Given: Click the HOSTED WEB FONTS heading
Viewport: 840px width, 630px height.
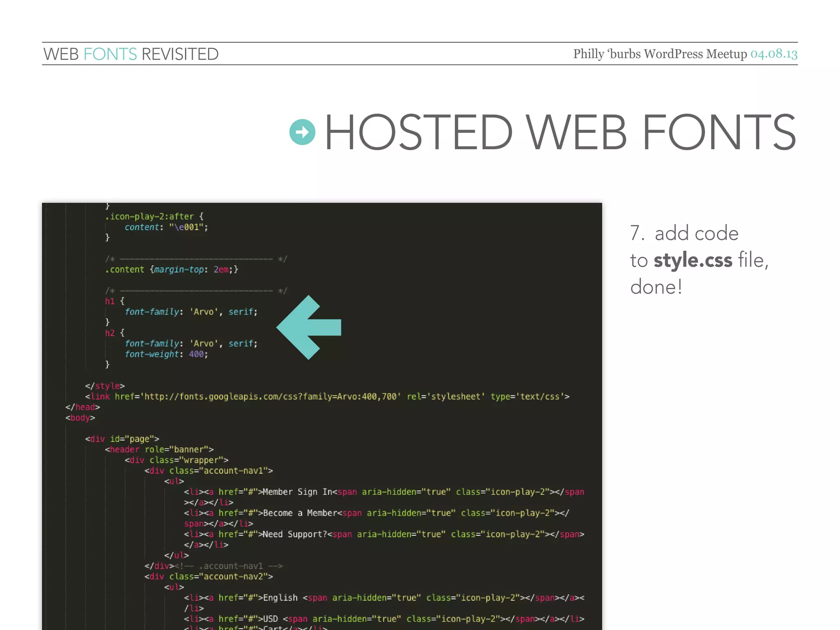Looking at the screenshot, I should [560, 132].
